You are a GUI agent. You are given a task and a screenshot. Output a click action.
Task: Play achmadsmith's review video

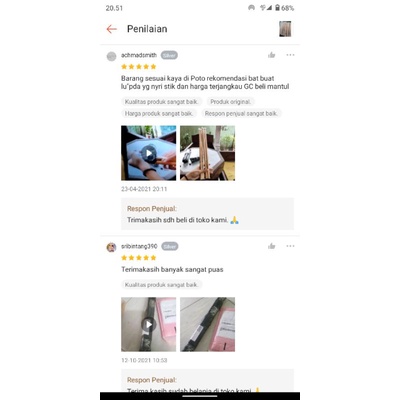pyautogui.click(x=149, y=153)
